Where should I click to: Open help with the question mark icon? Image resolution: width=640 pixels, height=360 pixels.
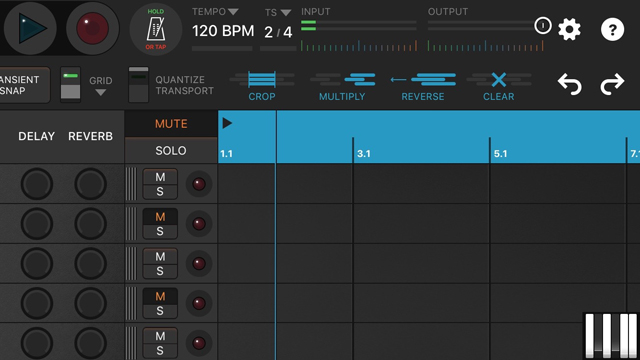pos(612,29)
